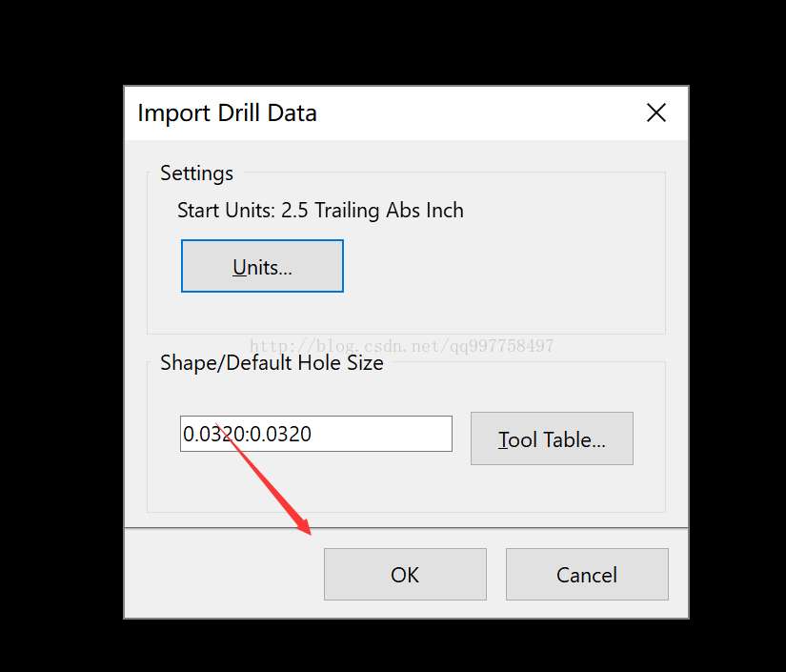The image size is (786, 672).
Task: Select the 'Start Units: 2.5 Trailing Abs Inch' text
Action: pos(320,210)
